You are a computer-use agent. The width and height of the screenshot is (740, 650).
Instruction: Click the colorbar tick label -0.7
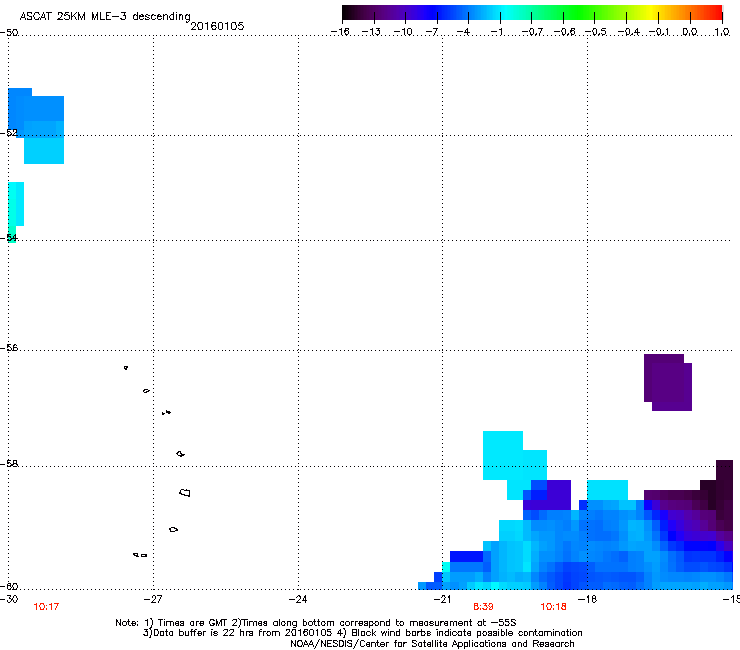(532, 32)
